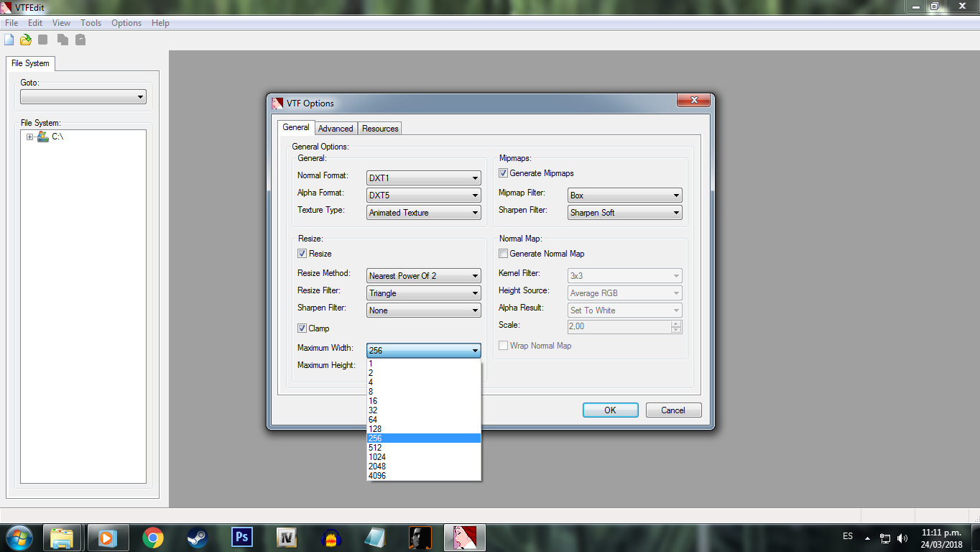Open the Texture Type dropdown
This screenshot has width=980, height=552.
424,213
